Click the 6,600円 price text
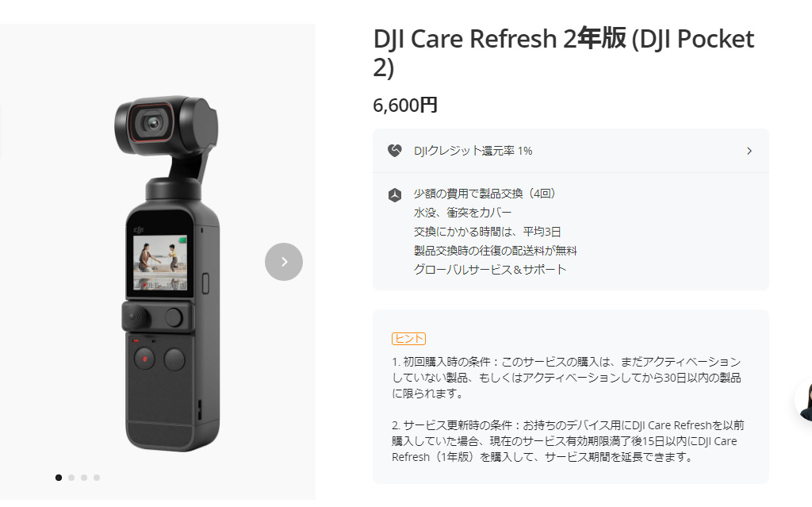 (x=405, y=106)
